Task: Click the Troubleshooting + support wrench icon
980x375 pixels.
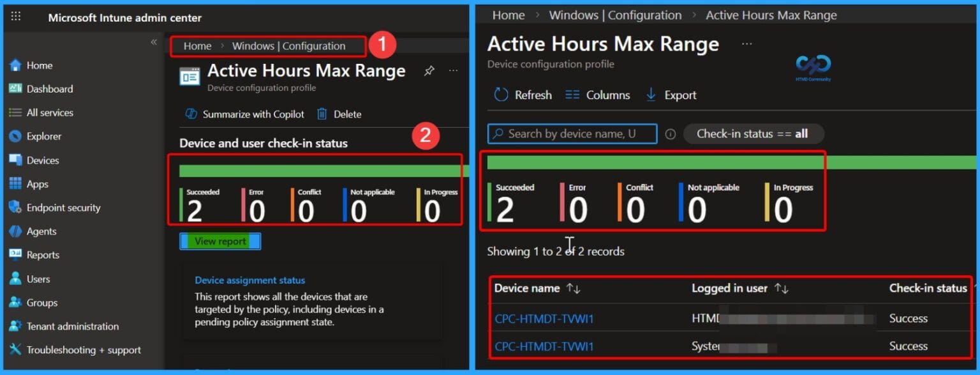Action: [15, 350]
